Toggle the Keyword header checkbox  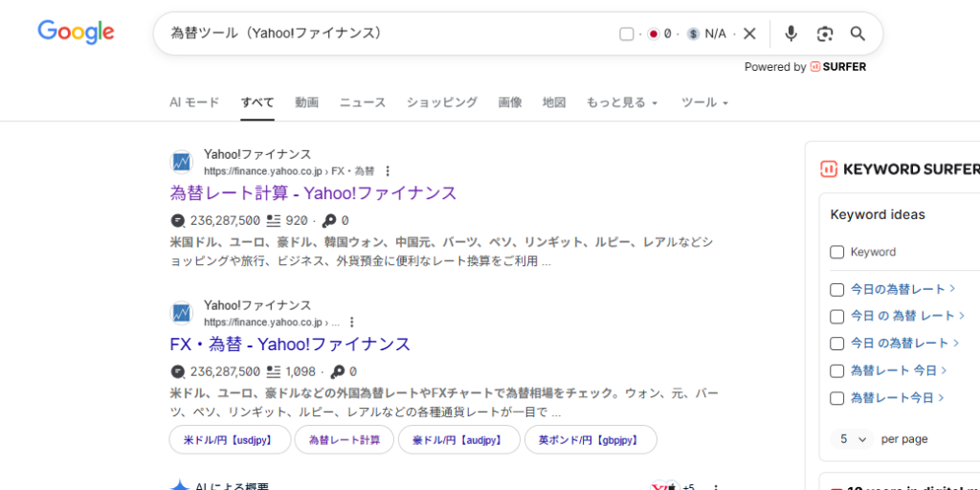[x=836, y=252]
